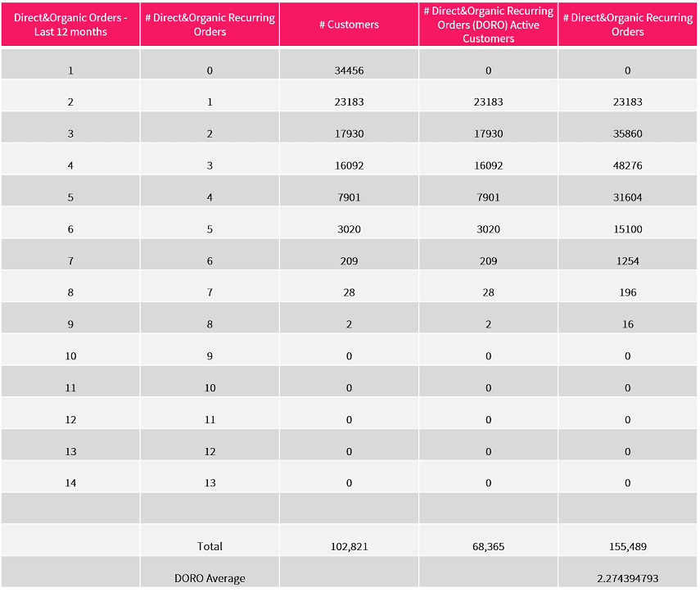
Task: Click the cell with value 31604
Action: [x=627, y=197]
